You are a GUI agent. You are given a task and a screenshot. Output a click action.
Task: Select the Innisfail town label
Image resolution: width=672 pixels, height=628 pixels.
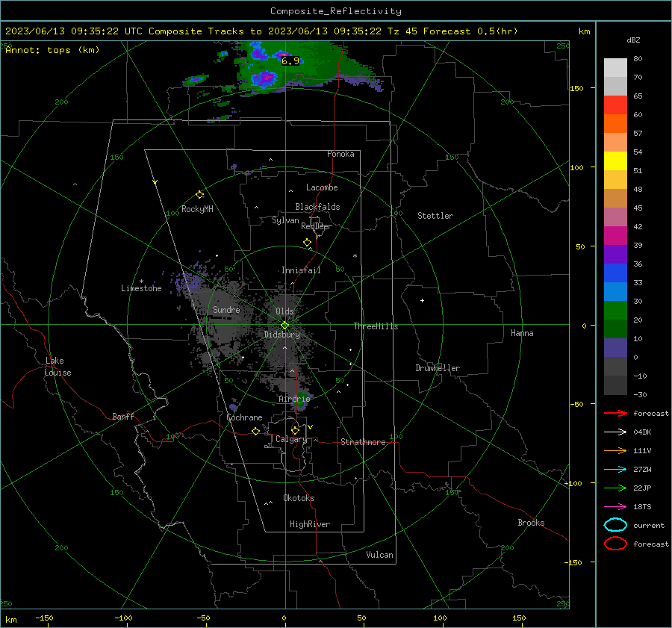(301, 270)
